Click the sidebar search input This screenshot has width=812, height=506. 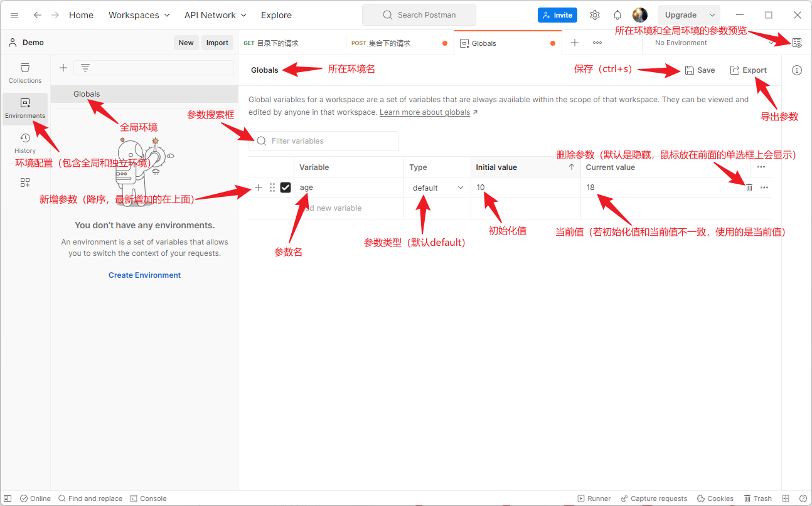point(153,68)
